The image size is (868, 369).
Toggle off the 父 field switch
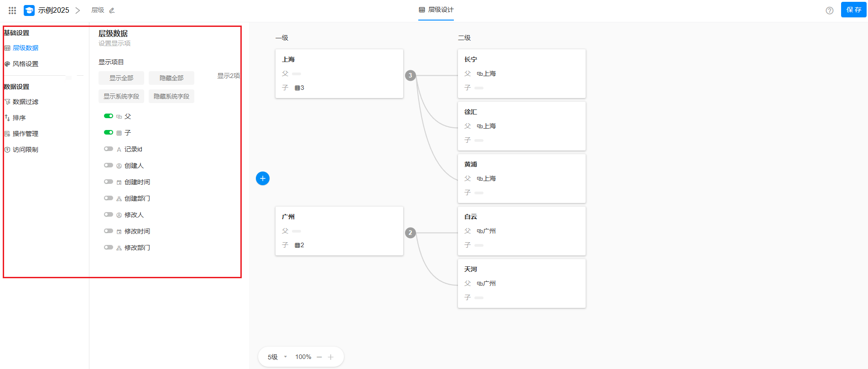[x=109, y=116]
